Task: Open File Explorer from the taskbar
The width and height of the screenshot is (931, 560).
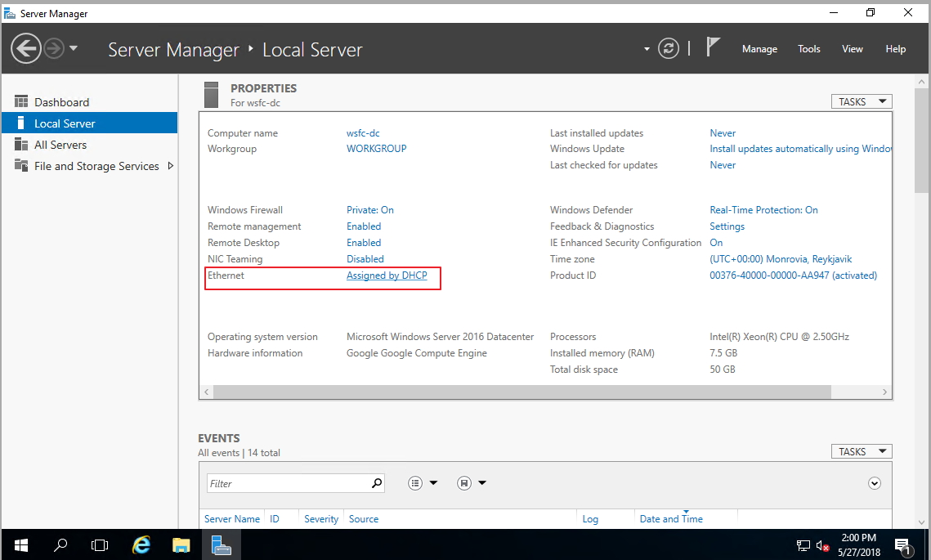Action: click(x=181, y=544)
